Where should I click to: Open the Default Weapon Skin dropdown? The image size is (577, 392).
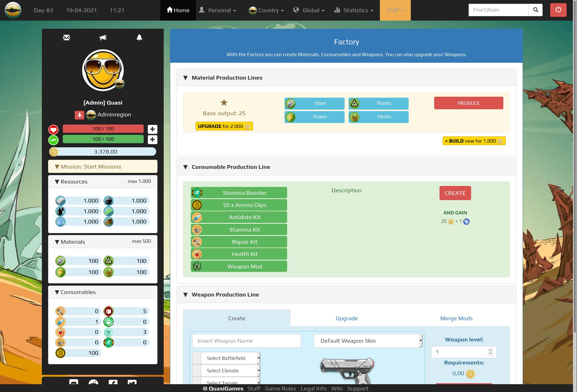coord(368,341)
